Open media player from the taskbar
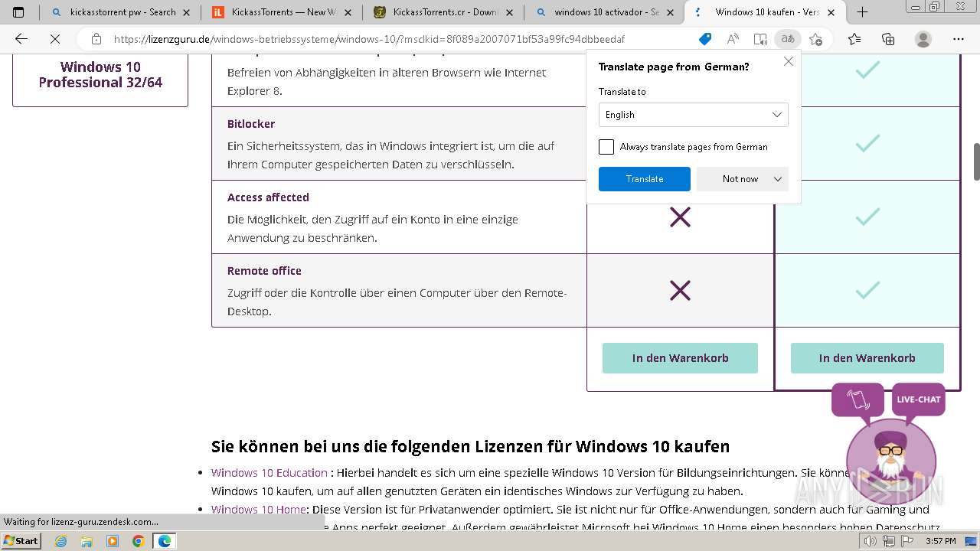Screen dimensions: 980x551 point(113,541)
